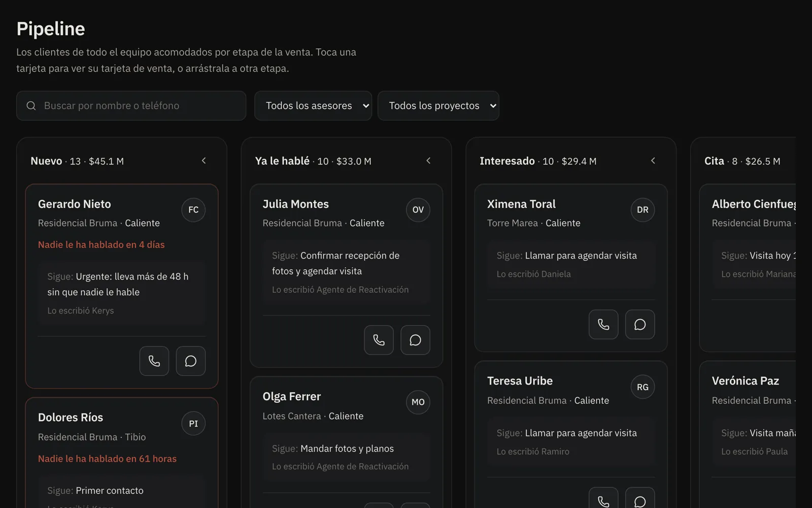Open Julia Montes' sales card

346,276
